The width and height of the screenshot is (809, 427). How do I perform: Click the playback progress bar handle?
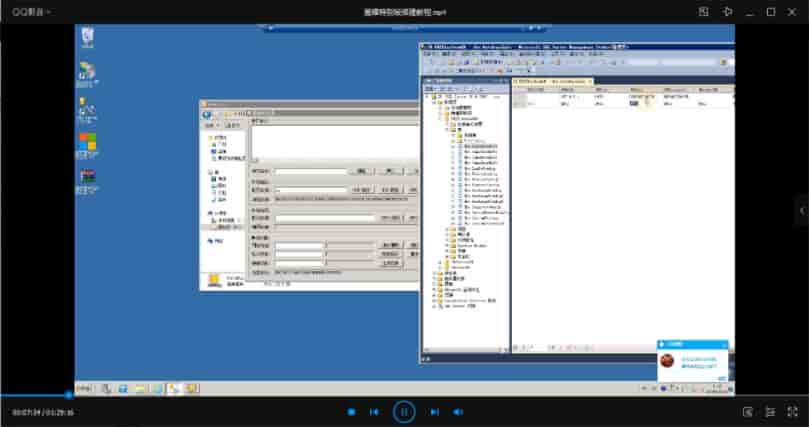68,395
